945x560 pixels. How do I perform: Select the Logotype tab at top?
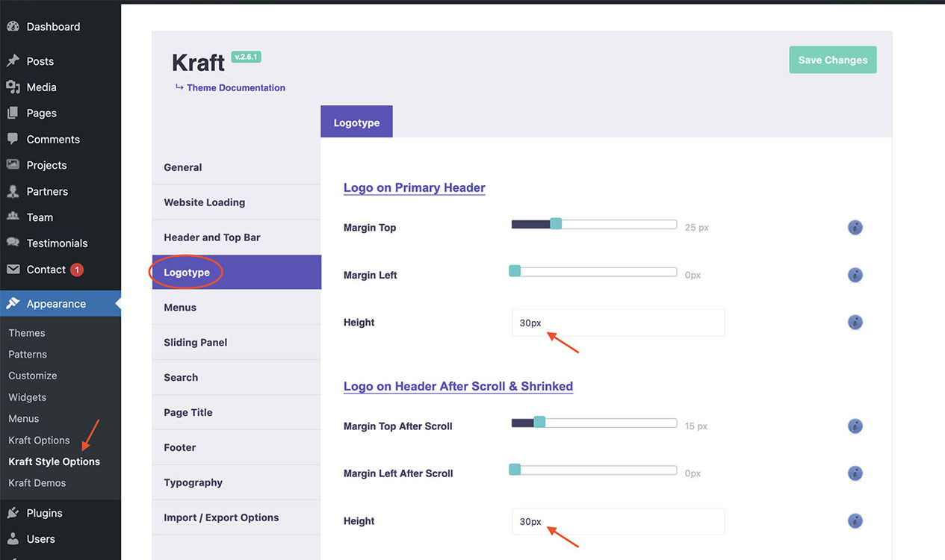click(356, 122)
